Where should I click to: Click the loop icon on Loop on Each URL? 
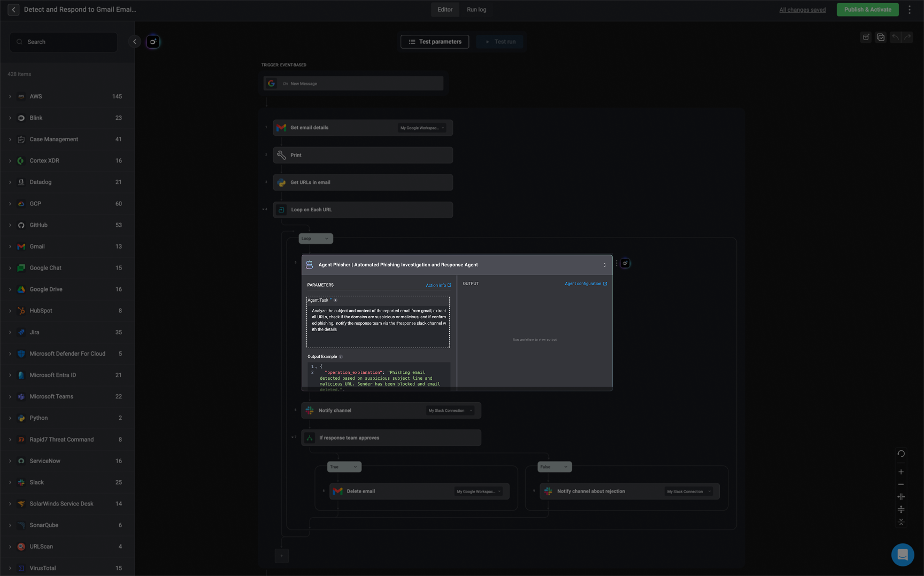pos(281,210)
